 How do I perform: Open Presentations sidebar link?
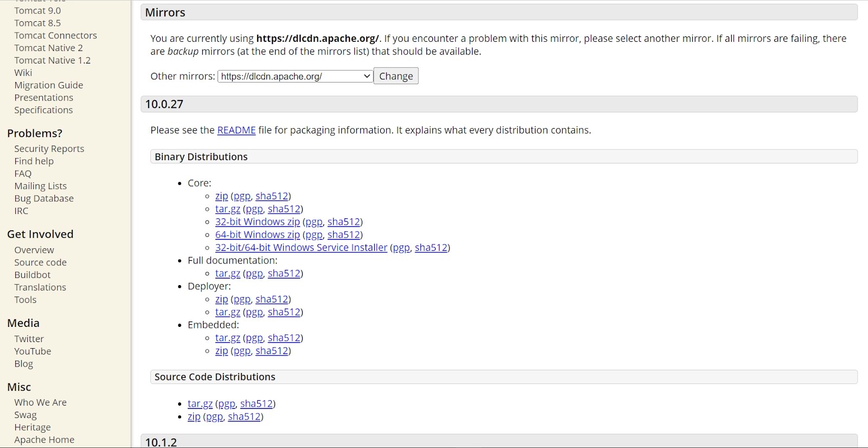pyautogui.click(x=43, y=98)
